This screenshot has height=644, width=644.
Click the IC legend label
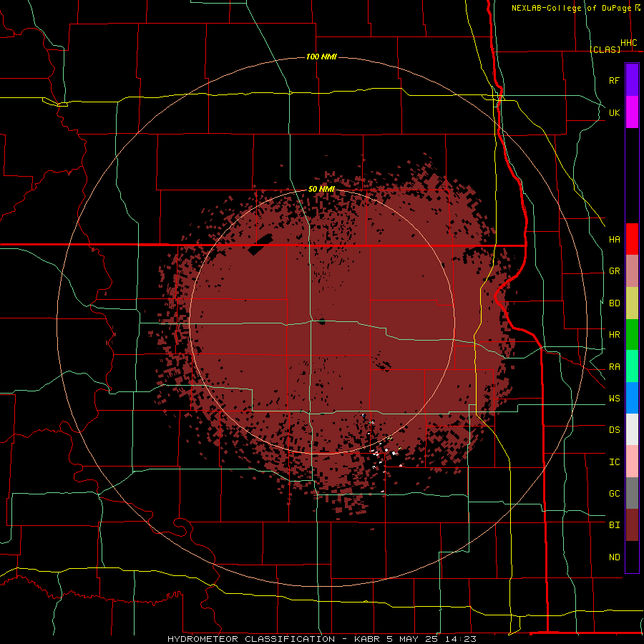tap(614, 462)
